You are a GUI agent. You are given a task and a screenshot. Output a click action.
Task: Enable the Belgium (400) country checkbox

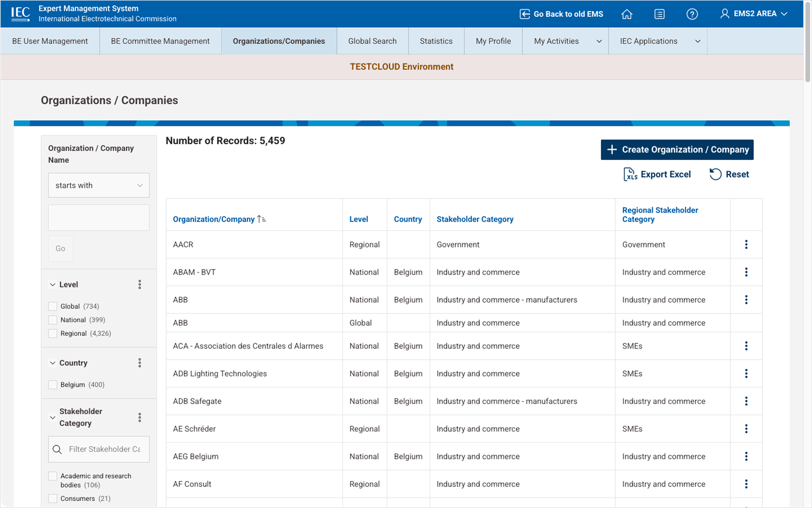52,385
